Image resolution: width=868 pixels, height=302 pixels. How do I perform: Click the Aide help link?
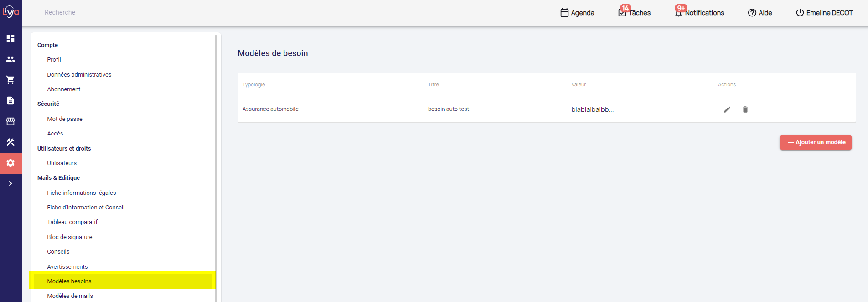[x=760, y=13]
